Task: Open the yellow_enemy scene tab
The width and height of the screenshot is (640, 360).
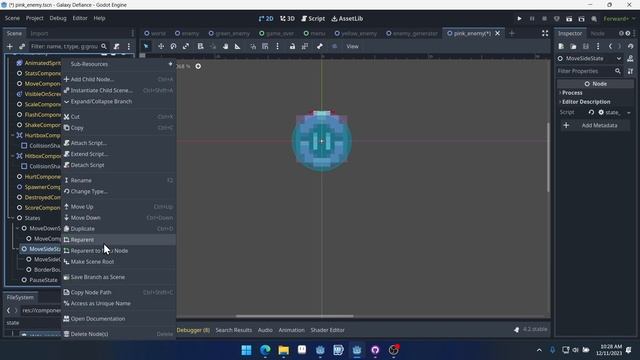Action: (356, 33)
